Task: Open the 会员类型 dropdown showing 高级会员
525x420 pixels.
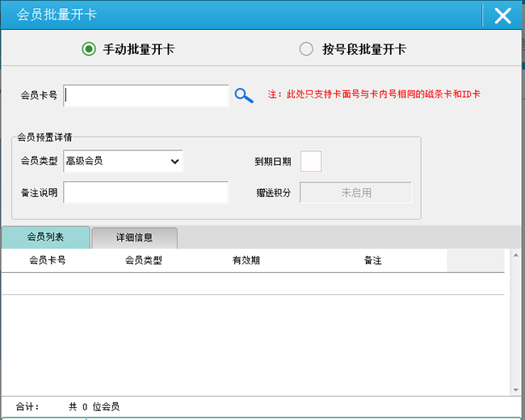Action: 123,162
